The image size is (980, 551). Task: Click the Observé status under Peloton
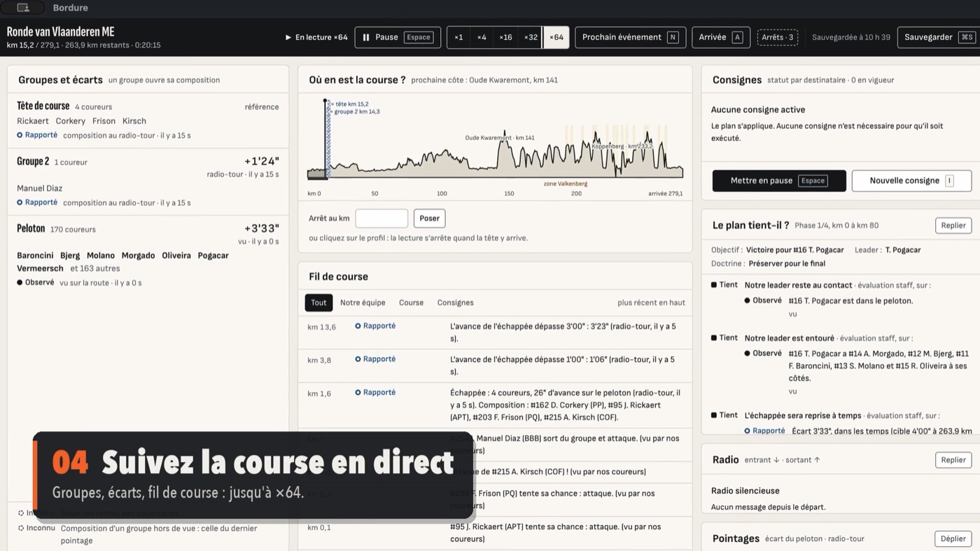(36, 283)
